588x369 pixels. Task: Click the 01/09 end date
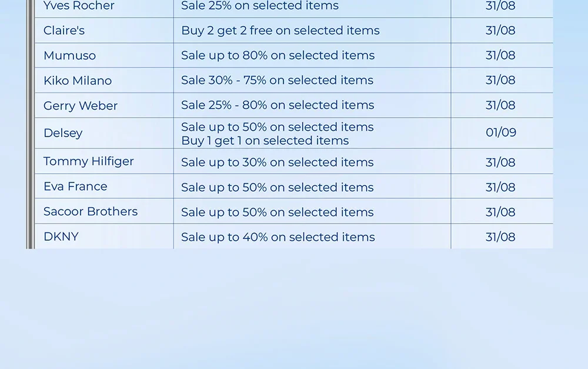(x=501, y=132)
